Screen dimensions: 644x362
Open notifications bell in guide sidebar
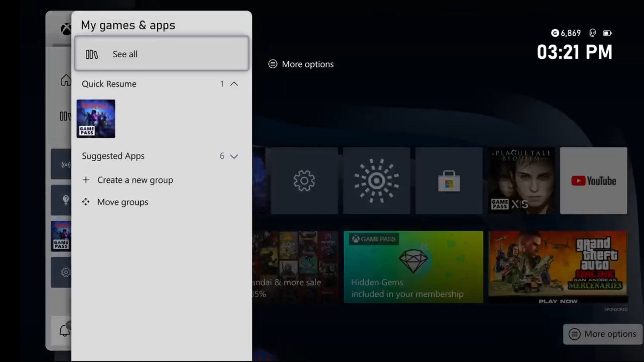click(65, 330)
